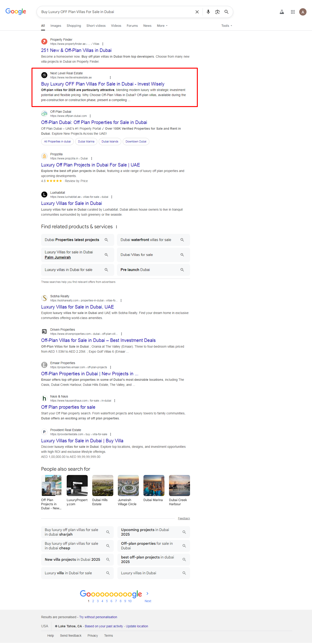The height and width of the screenshot is (644, 312).
Task: Open 'Off Plan properties for sale' haus link
Action: coord(68,407)
